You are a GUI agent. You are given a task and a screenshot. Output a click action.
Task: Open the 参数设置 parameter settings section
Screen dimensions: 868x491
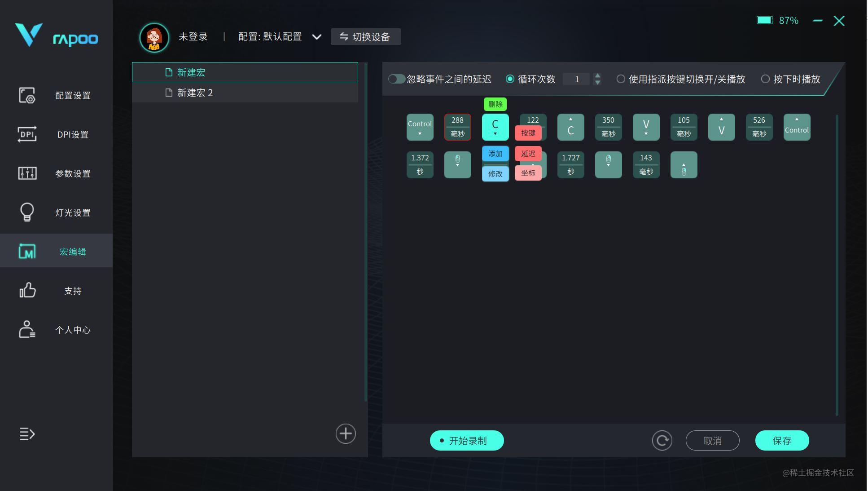(x=27, y=173)
